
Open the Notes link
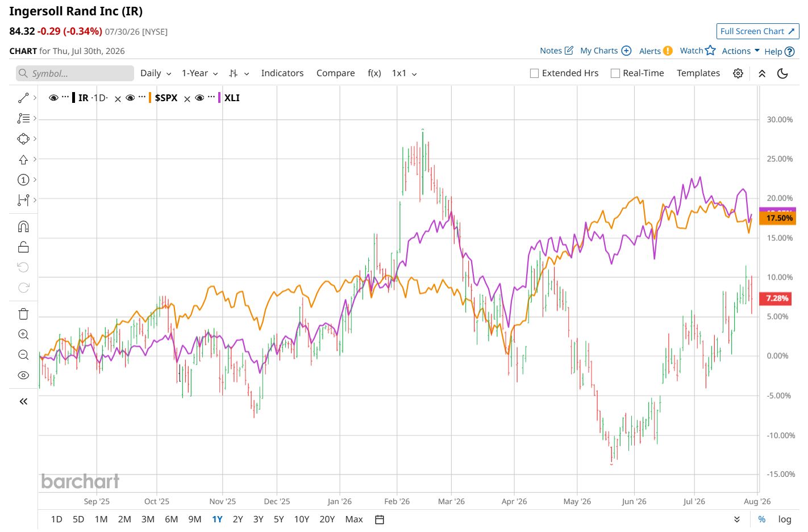[556, 51]
